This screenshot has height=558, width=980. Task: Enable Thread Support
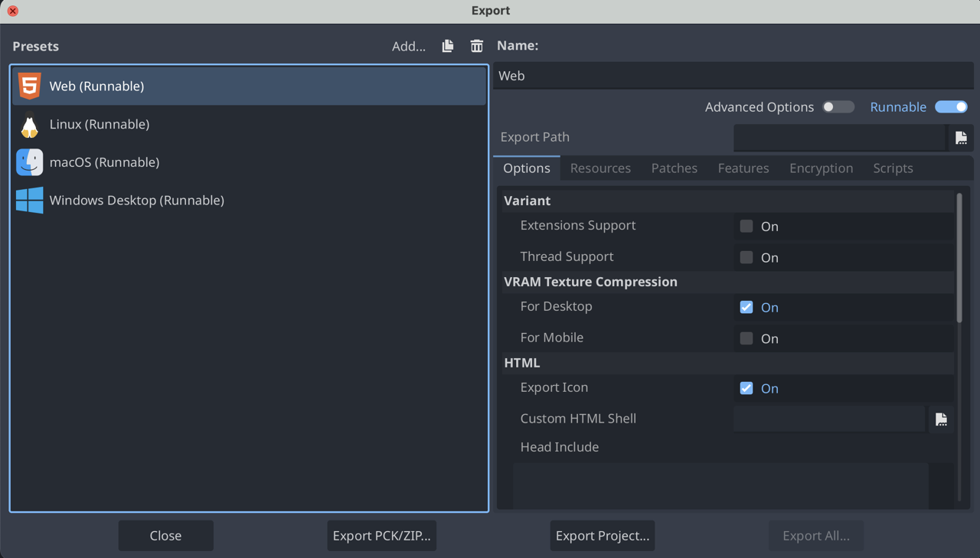[x=746, y=257]
